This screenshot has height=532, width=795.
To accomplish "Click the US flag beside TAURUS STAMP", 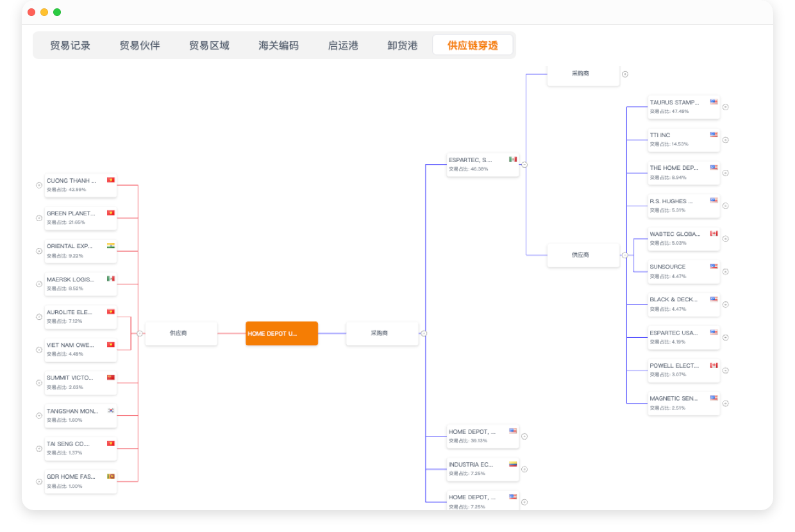I will point(713,101).
